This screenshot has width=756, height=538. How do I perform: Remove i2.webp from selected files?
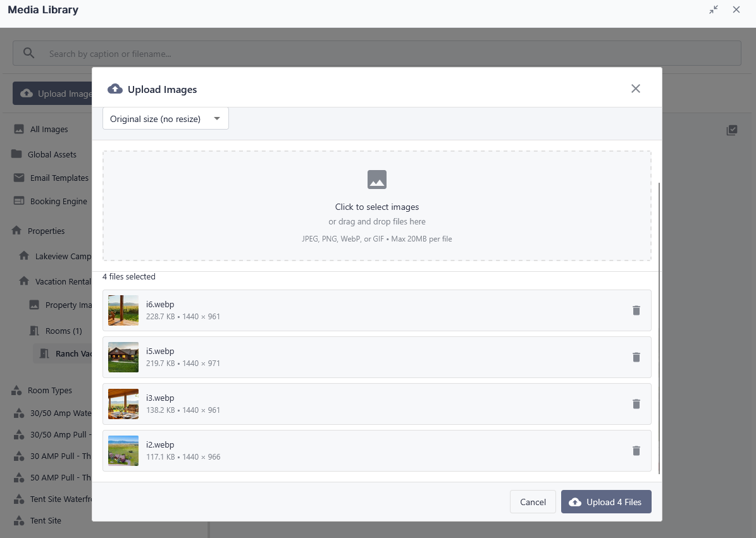tap(636, 451)
